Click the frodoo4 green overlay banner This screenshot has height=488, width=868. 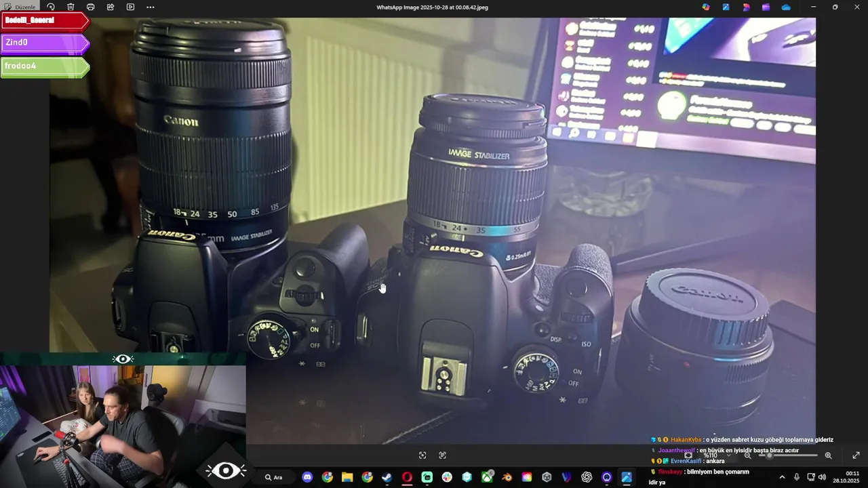[45, 66]
